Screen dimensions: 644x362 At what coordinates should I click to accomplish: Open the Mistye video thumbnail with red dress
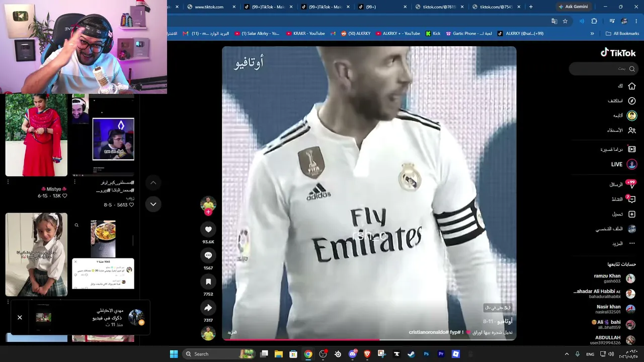(36, 135)
